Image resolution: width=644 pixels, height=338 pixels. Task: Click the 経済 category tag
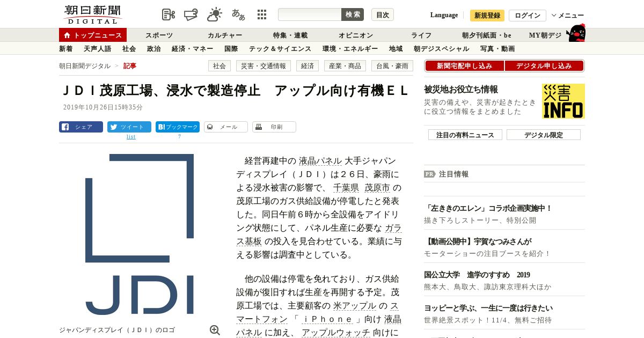pyautogui.click(x=308, y=66)
